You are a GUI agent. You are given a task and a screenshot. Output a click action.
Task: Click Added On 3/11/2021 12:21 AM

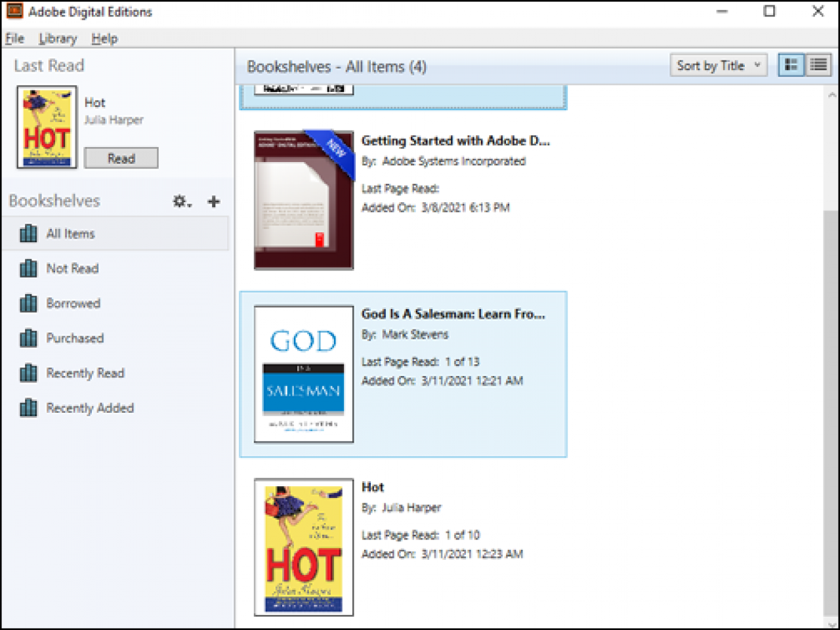pos(442,381)
